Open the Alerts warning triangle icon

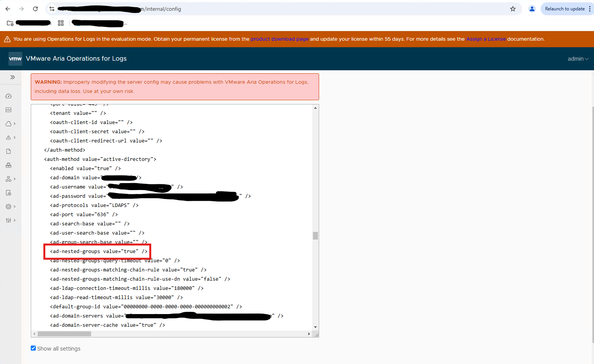click(x=8, y=137)
